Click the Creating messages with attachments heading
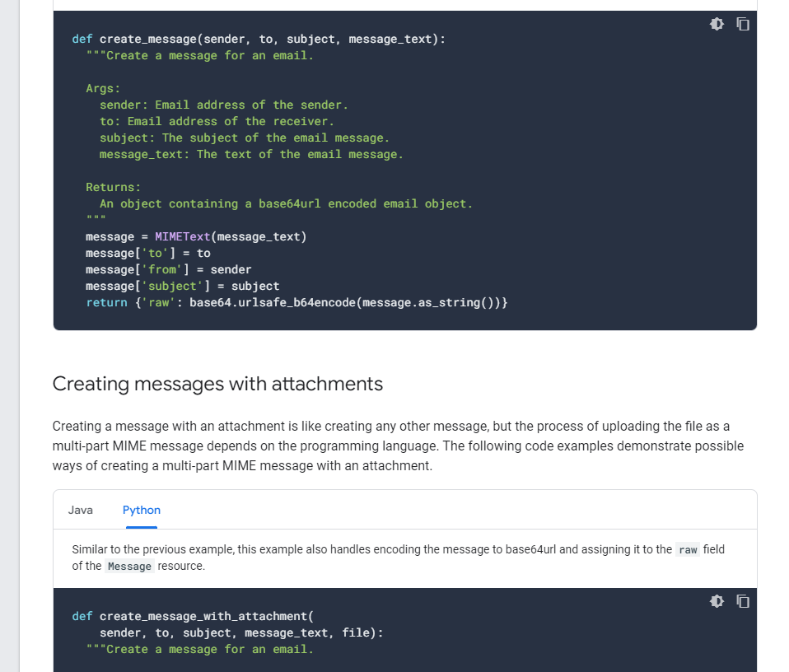This screenshot has width=789, height=672. coord(217,384)
